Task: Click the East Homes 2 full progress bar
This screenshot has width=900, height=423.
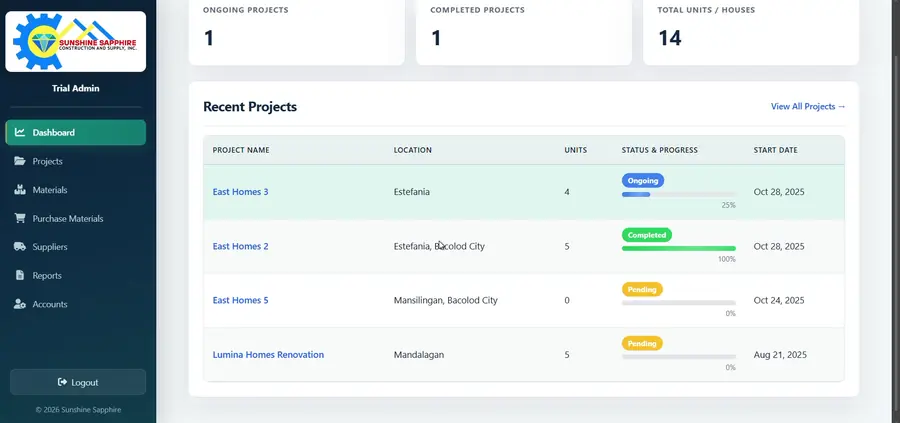Action: click(678, 249)
